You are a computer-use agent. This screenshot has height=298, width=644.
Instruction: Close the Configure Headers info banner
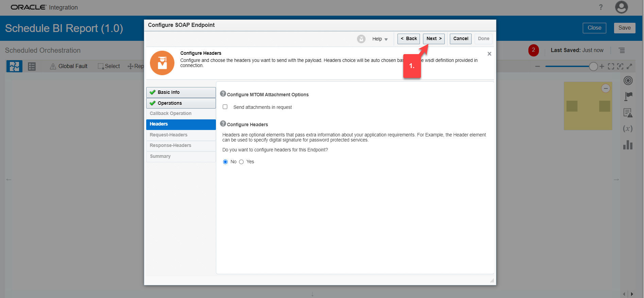pos(489,54)
